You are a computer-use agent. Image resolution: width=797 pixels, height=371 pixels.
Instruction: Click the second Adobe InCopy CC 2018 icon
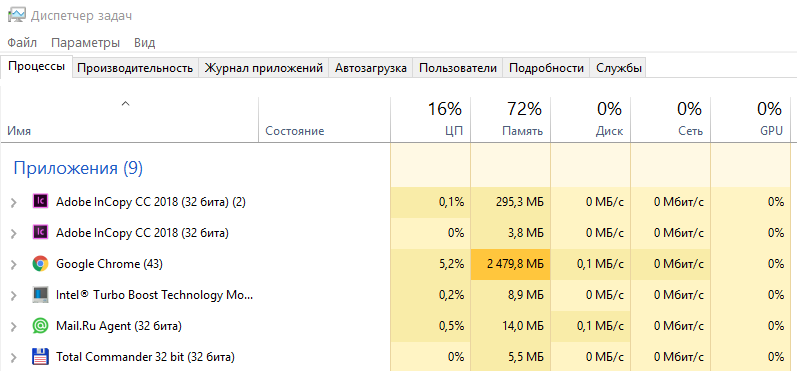pyautogui.click(x=40, y=233)
